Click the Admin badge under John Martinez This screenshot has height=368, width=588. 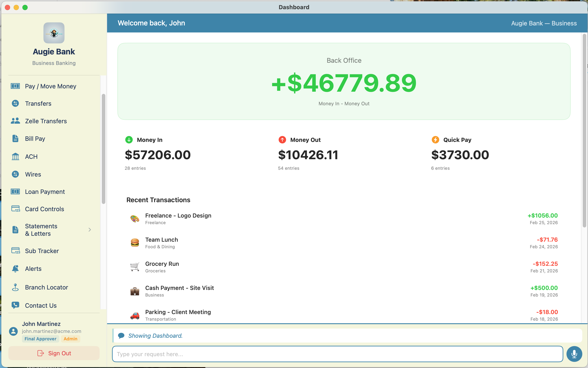point(70,339)
